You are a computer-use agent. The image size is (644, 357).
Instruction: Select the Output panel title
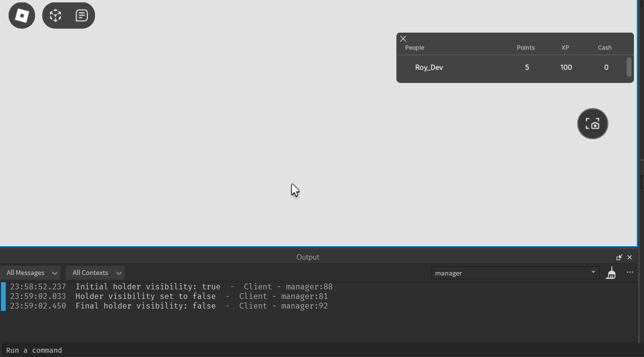coord(308,257)
